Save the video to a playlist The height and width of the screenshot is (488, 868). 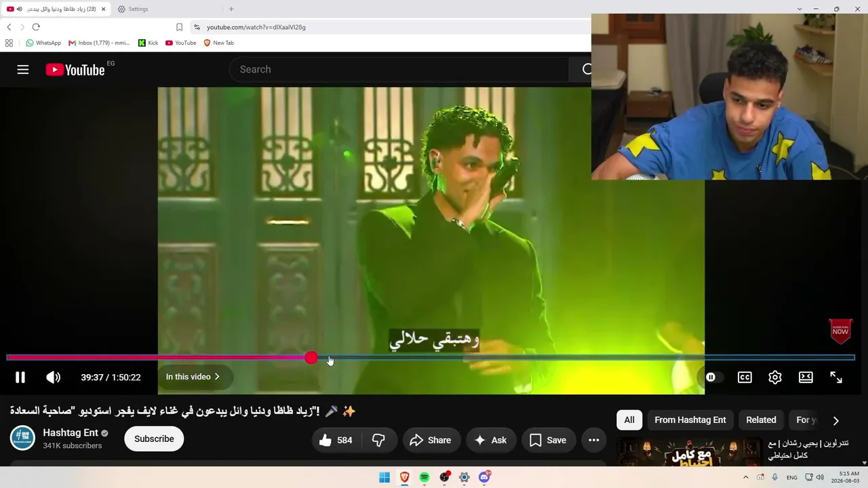pyautogui.click(x=548, y=440)
